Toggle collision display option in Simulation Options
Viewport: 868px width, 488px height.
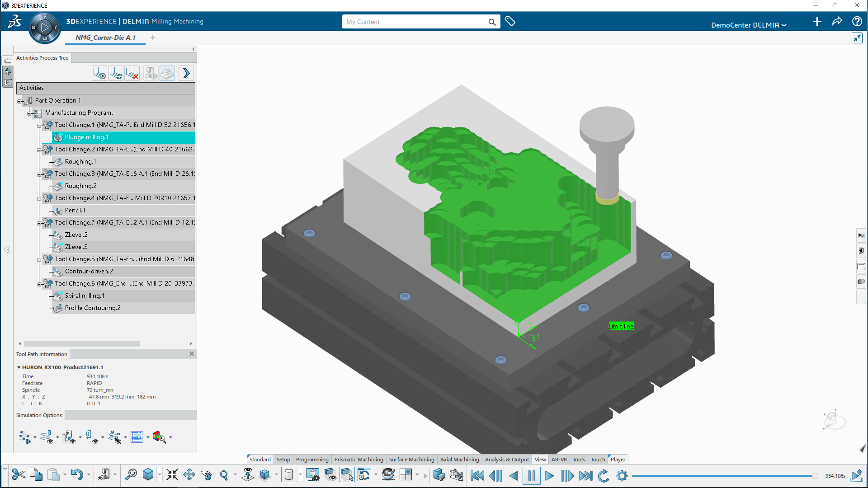click(x=115, y=436)
